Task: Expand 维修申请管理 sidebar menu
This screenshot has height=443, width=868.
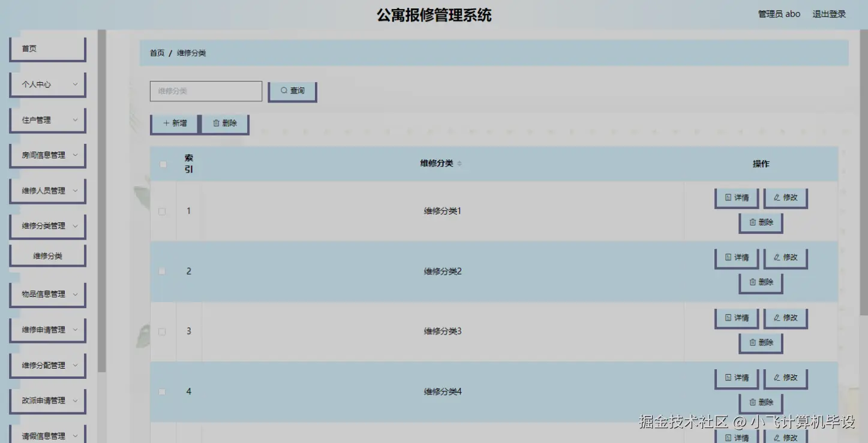Action: [47, 330]
